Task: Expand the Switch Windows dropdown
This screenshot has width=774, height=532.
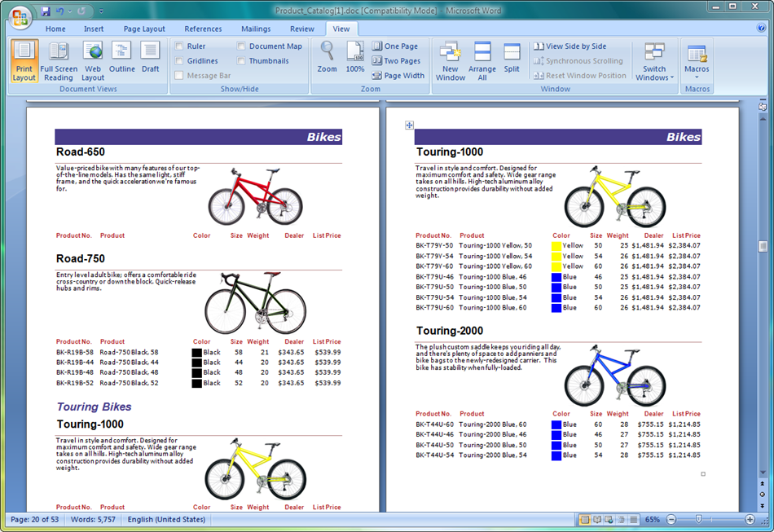Action: (654, 61)
